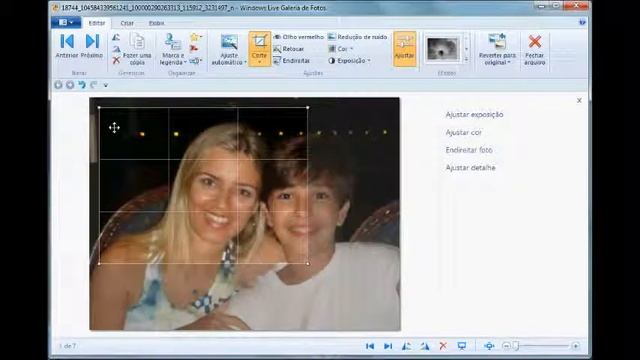Switch to the Criar tab
This screenshot has width=640, height=360.
point(127,23)
